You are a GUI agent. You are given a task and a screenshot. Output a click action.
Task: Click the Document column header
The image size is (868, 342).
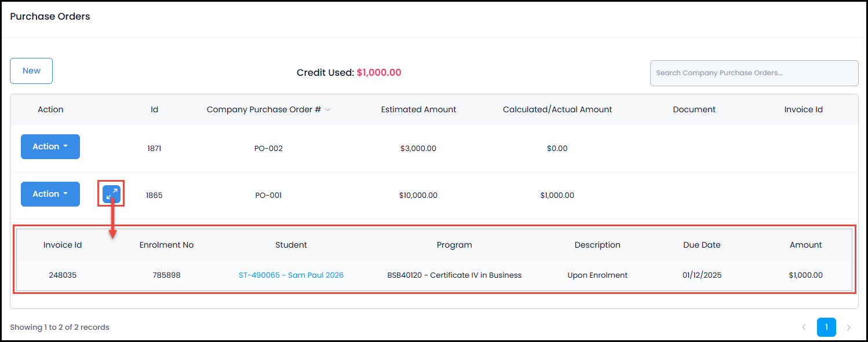(694, 109)
